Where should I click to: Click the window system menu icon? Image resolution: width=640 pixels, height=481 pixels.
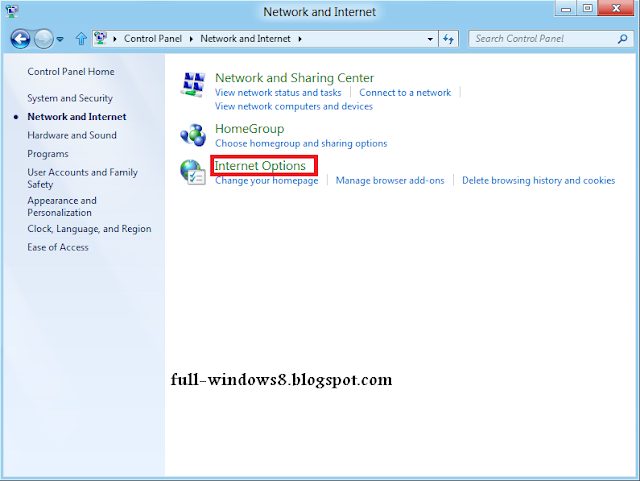click(x=12, y=11)
